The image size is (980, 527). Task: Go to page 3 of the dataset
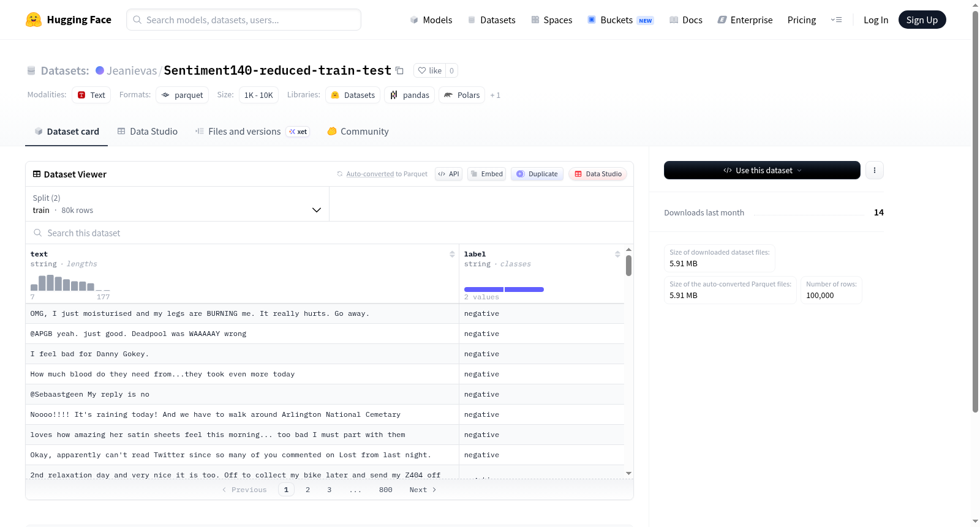(330, 490)
